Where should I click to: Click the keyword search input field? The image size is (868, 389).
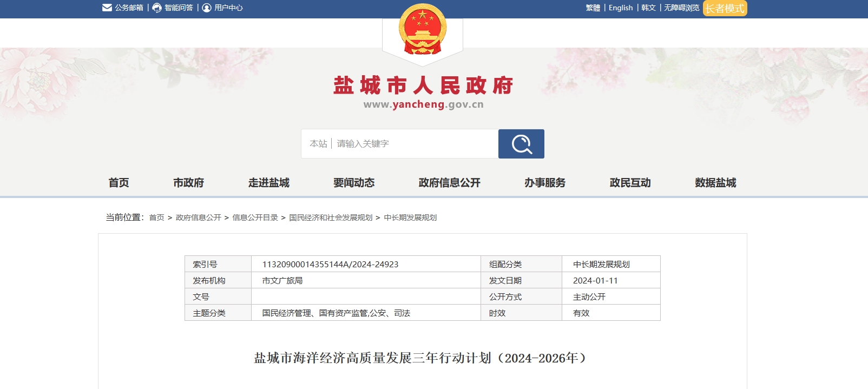414,144
